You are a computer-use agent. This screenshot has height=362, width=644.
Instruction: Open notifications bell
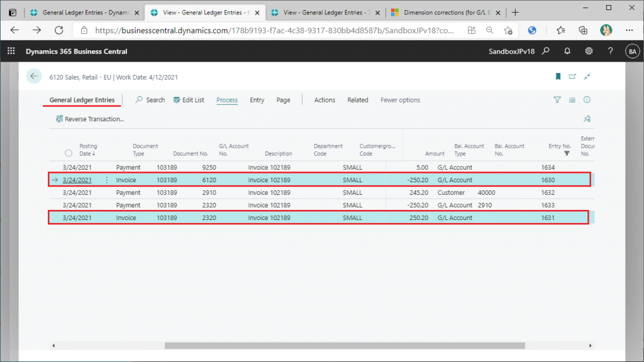[567, 51]
